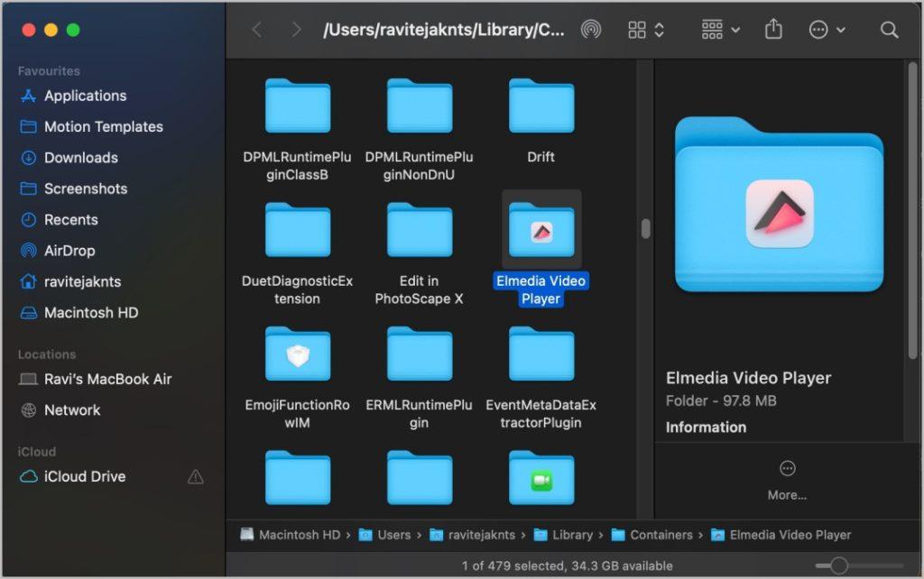Click ravitejaknts in the path bar
Viewport: 924px width, 579px height.
(473, 535)
